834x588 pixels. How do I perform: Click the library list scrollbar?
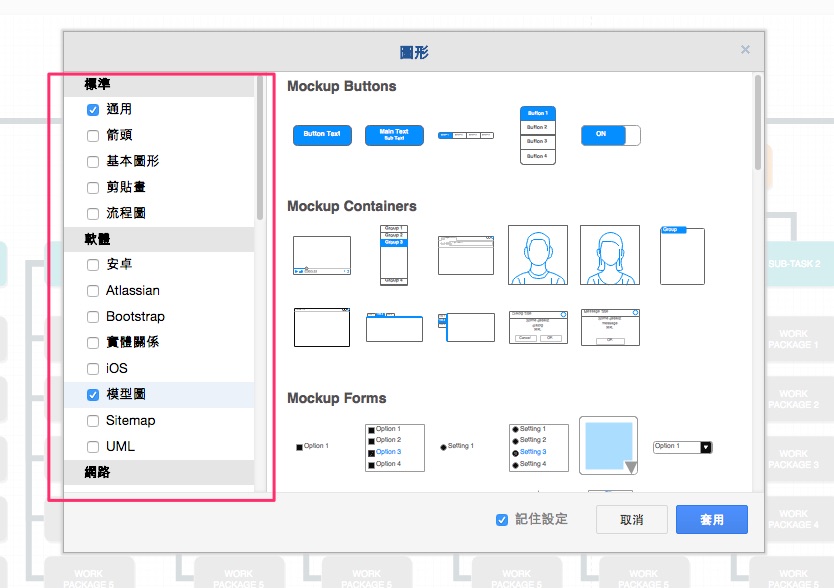coord(260,148)
